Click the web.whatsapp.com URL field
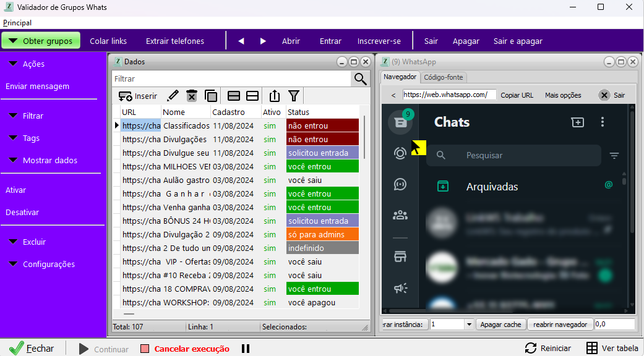 click(x=449, y=95)
